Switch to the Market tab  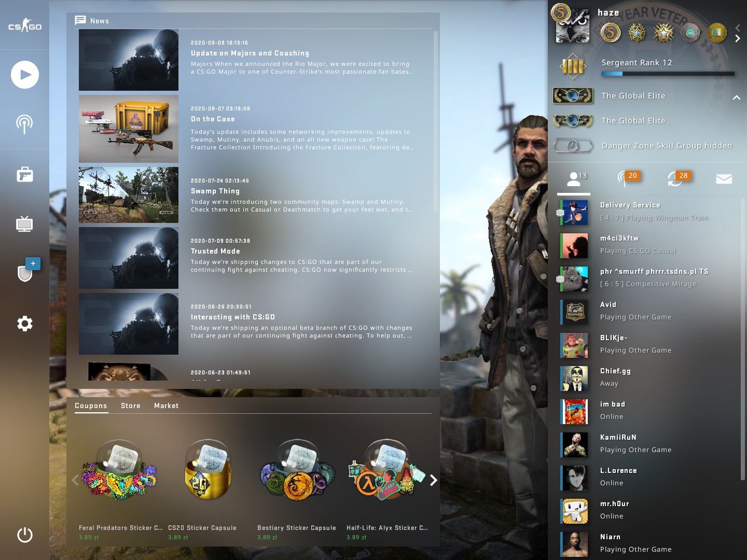[x=166, y=405]
